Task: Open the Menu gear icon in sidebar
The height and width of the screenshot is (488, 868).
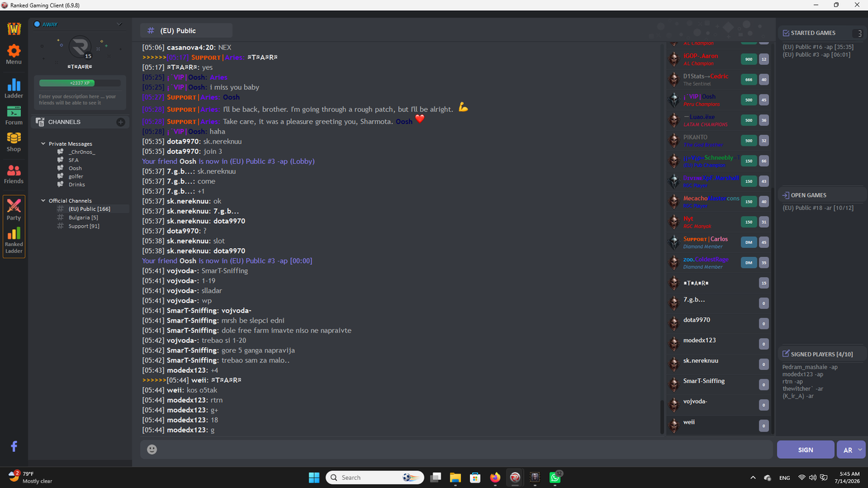Action: [x=14, y=51]
